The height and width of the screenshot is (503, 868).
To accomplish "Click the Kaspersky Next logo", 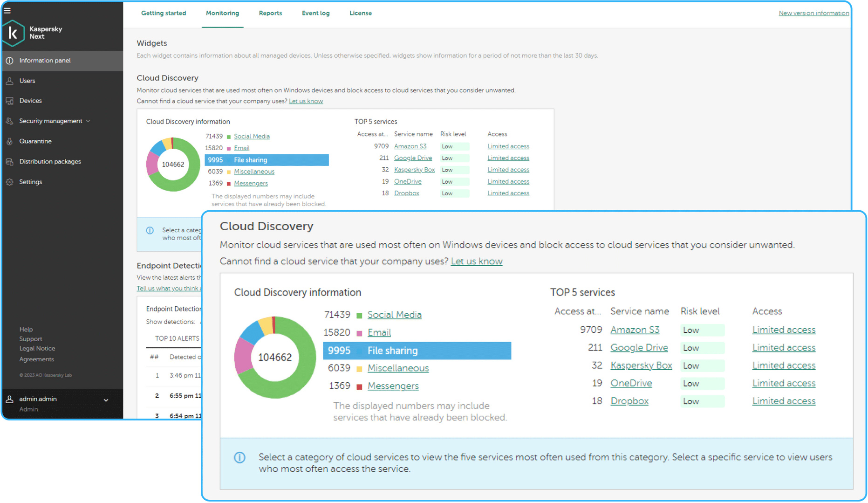I will pyautogui.click(x=14, y=33).
